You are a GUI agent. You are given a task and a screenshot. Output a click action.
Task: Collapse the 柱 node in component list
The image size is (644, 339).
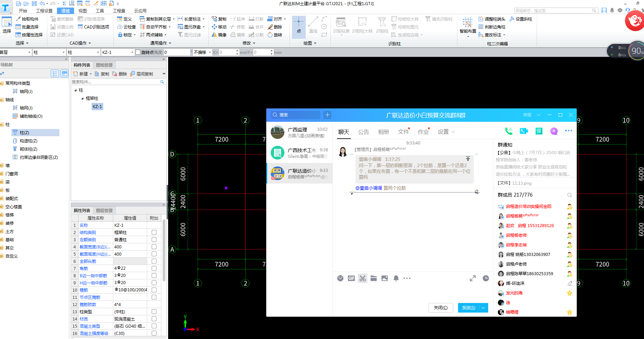tap(75, 90)
